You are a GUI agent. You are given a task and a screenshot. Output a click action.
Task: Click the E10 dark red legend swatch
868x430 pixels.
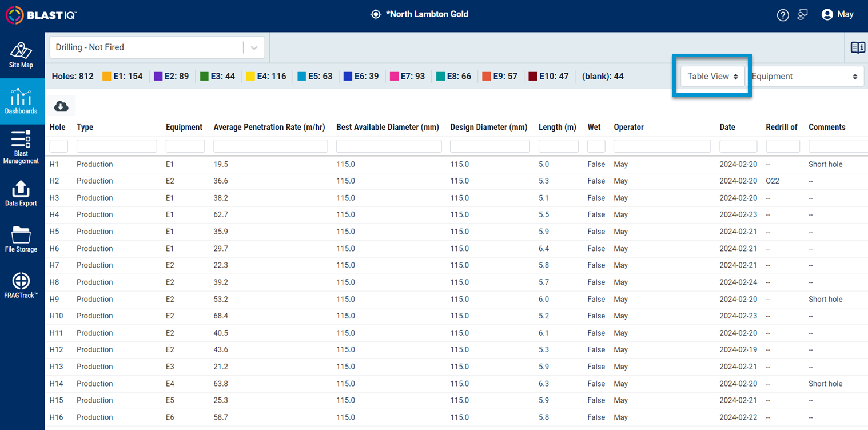[533, 76]
